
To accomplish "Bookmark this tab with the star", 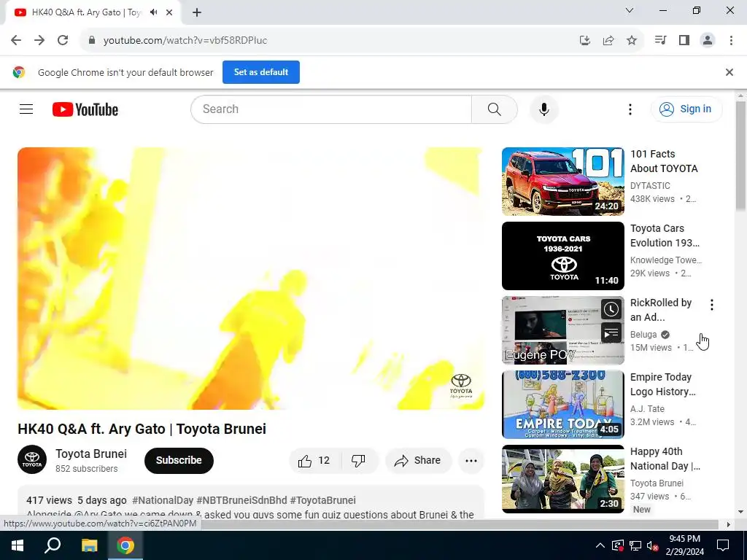I will pyautogui.click(x=631, y=41).
